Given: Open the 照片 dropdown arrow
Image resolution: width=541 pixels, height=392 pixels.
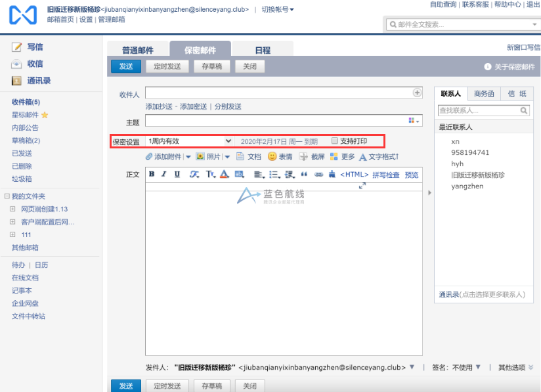Looking at the screenshot, I should (x=227, y=157).
